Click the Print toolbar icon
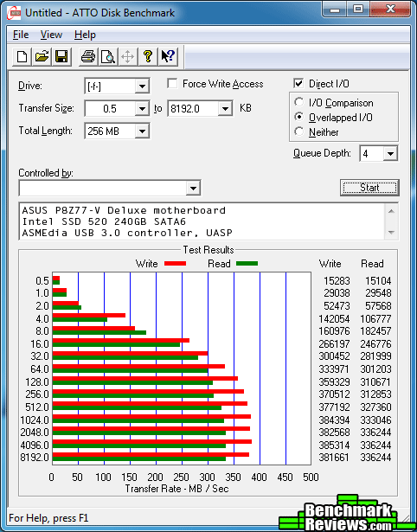The height and width of the screenshot is (532, 417). tap(88, 56)
